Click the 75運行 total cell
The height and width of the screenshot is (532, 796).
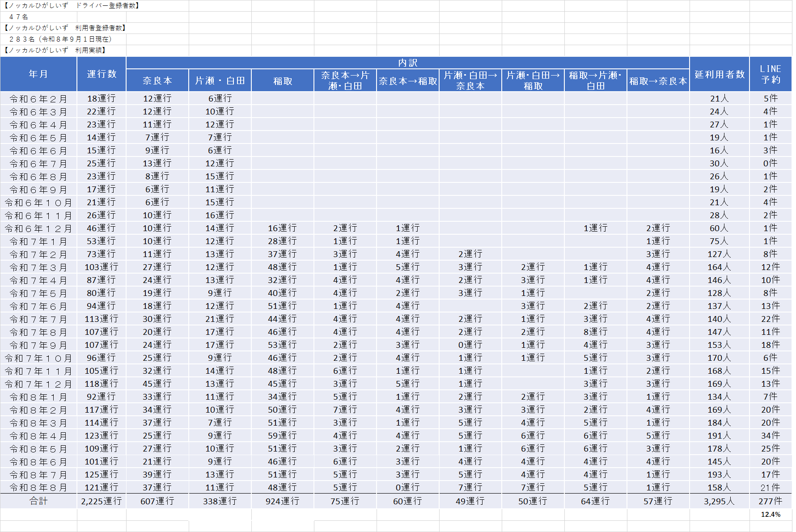coord(345,501)
